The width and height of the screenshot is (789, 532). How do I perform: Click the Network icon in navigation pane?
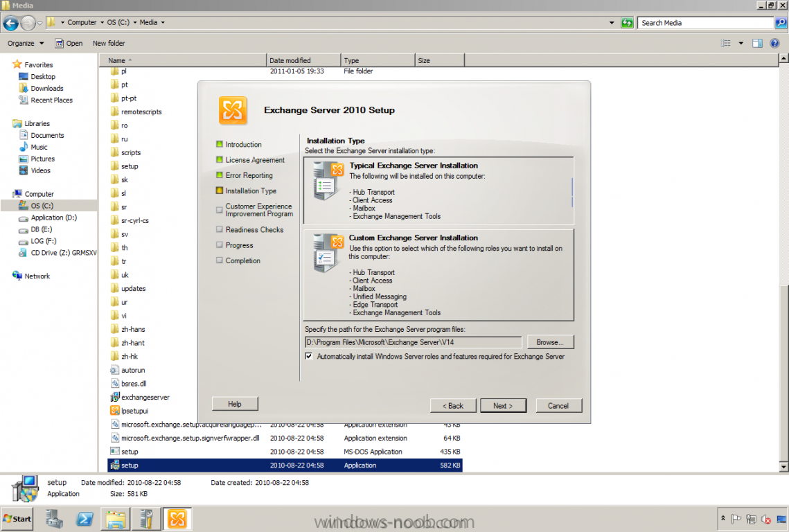pyautogui.click(x=17, y=276)
